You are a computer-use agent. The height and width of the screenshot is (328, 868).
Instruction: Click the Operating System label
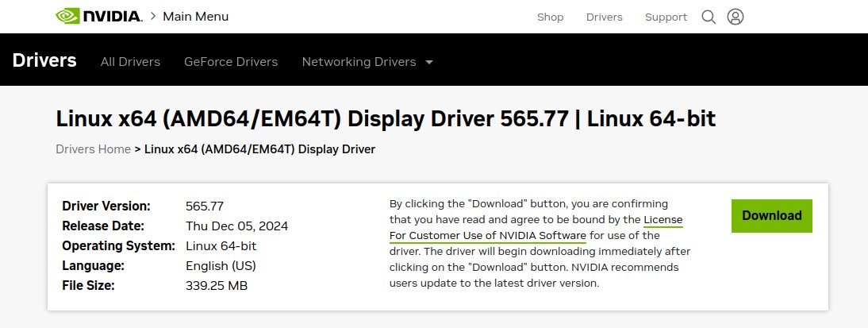pos(118,246)
